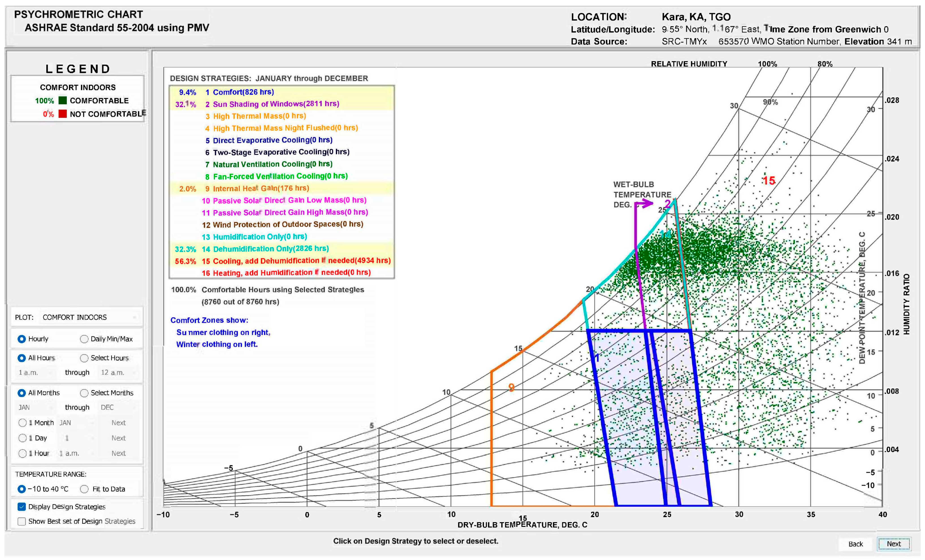The image size is (925, 560).
Task: Uncheck Display Design Strategies checkbox
Action: pyautogui.click(x=22, y=507)
